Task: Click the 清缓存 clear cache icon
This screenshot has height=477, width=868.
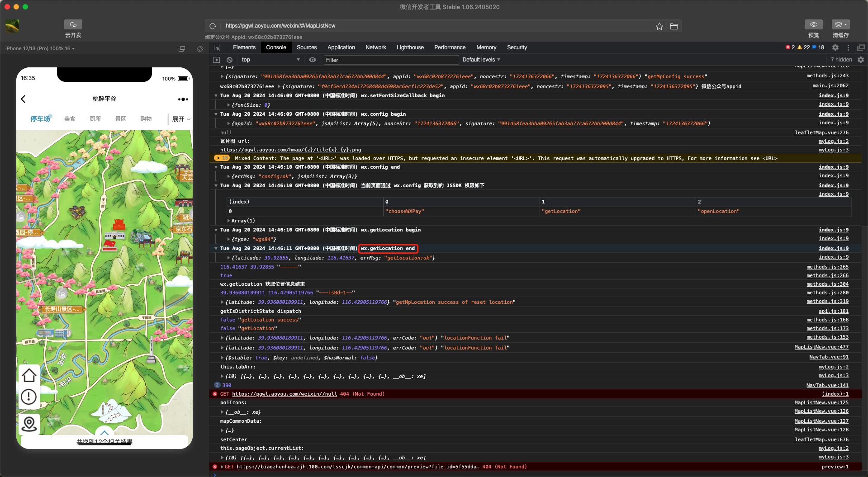Action: (841, 24)
